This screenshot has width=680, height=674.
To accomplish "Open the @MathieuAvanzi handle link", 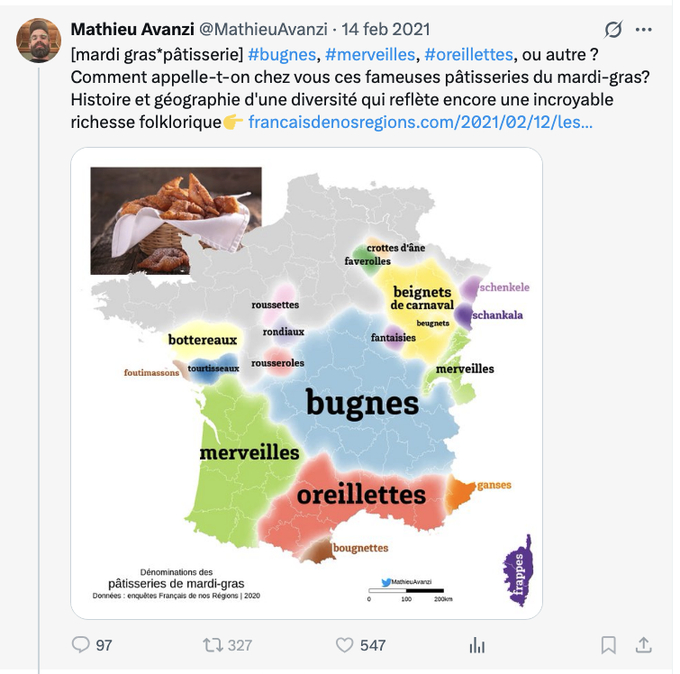I will point(264,29).
